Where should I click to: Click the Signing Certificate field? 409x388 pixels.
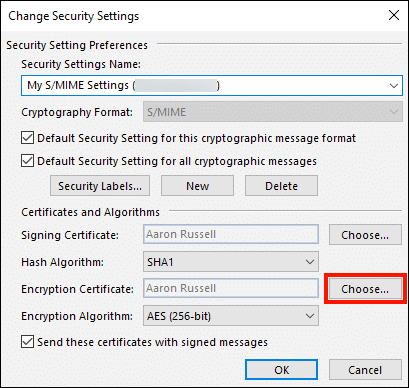tap(231, 234)
